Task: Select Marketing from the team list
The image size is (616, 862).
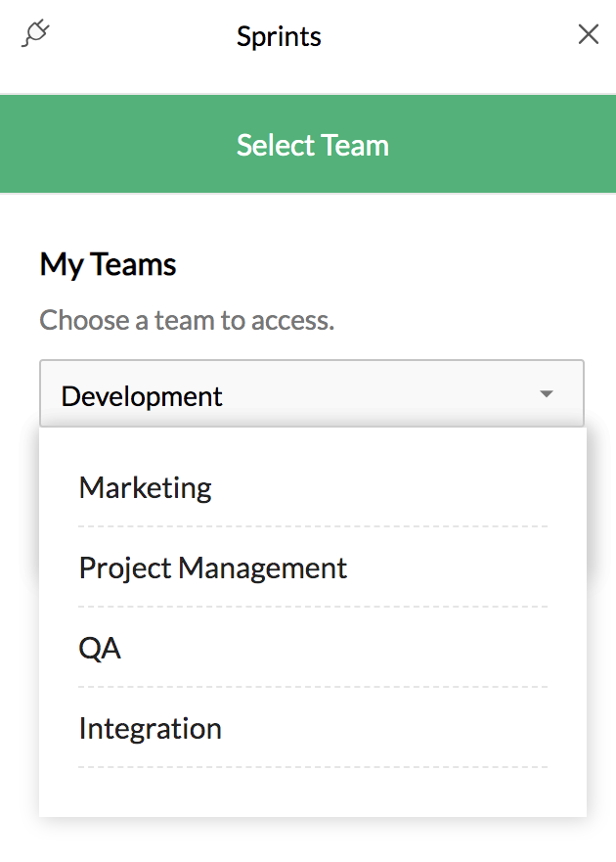Action: (x=146, y=487)
